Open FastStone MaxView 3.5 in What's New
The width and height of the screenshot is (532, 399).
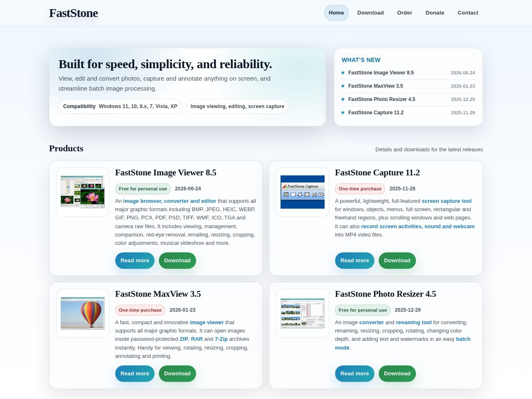click(375, 86)
